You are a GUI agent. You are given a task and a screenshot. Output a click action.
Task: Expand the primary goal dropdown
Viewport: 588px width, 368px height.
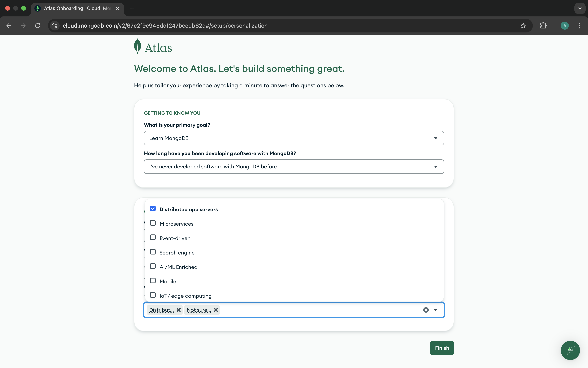point(294,138)
